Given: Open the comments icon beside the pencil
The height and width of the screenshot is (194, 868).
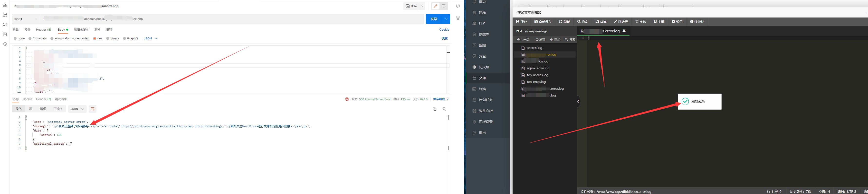Looking at the screenshot, I should [x=444, y=6].
